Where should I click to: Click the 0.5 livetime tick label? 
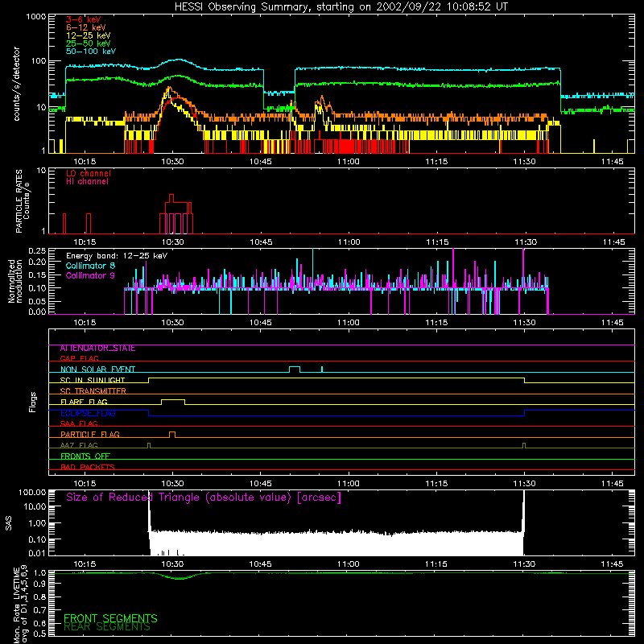click(40, 634)
